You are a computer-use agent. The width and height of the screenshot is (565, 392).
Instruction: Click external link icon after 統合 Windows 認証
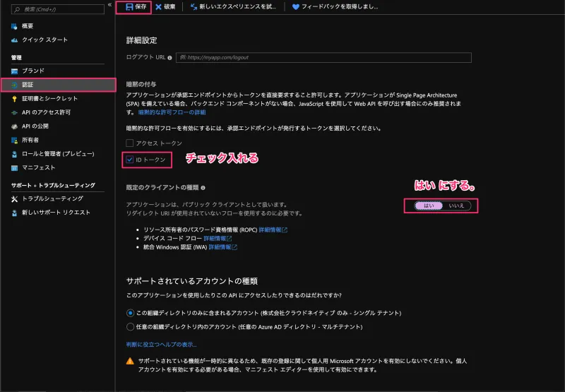[234, 247]
